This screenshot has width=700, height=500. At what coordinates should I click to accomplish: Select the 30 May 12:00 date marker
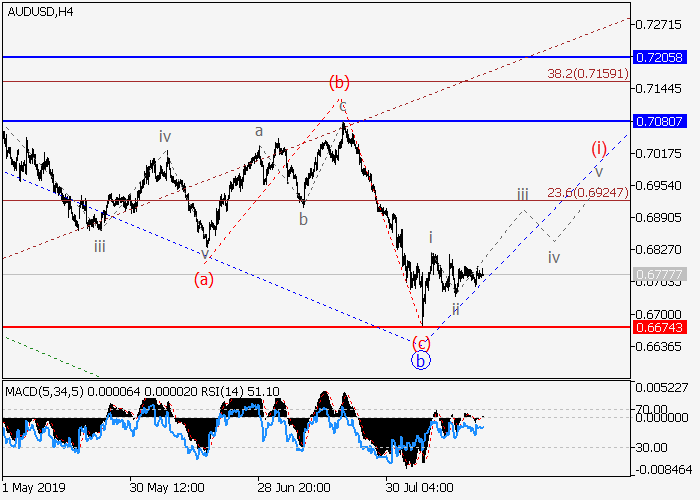pos(167,487)
